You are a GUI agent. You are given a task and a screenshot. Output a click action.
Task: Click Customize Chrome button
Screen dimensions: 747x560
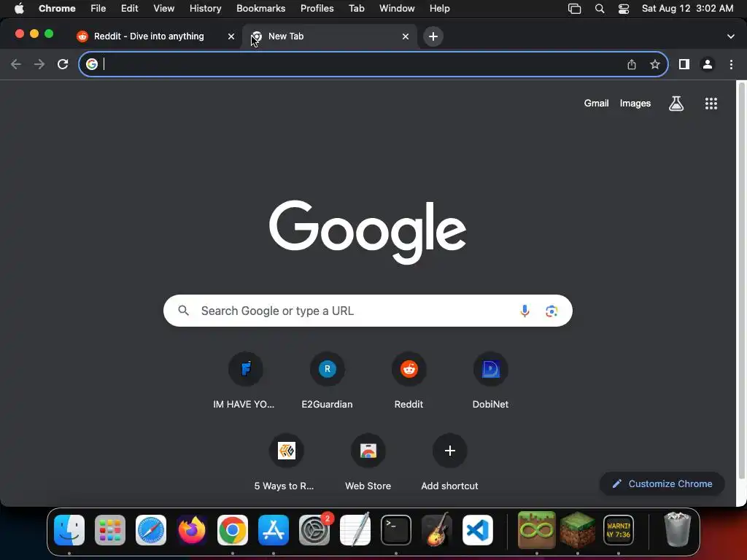pyautogui.click(x=662, y=484)
